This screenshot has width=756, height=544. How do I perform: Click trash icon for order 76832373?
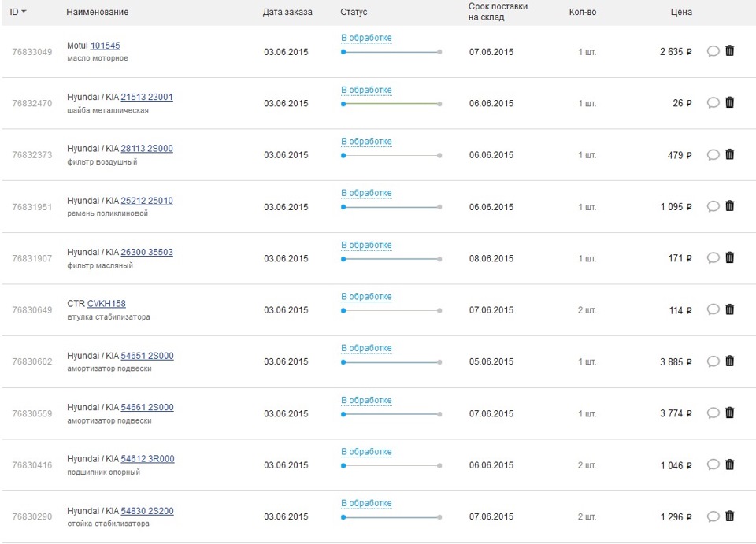(x=729, y=154)
